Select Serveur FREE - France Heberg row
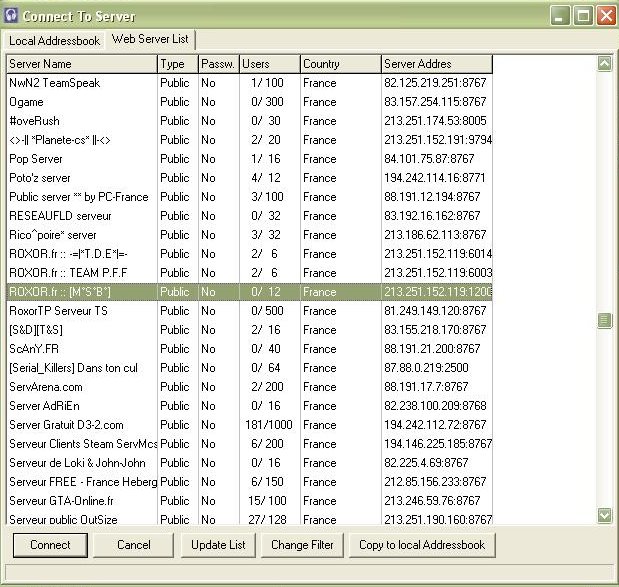The height and width of the screenshot is (587, 619). (x=249, y=482)
